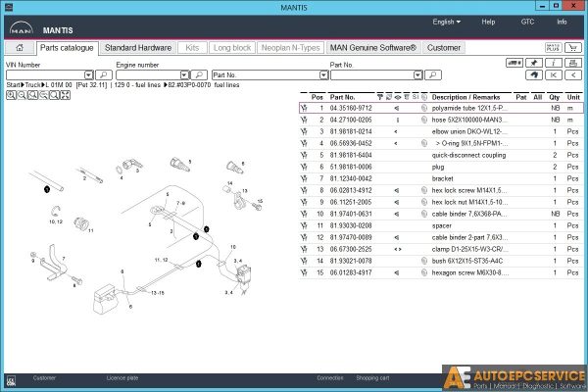The height and width of the screenshot is (392, 588).
Task: Print using the printer icon button
Action: [573, 63]
